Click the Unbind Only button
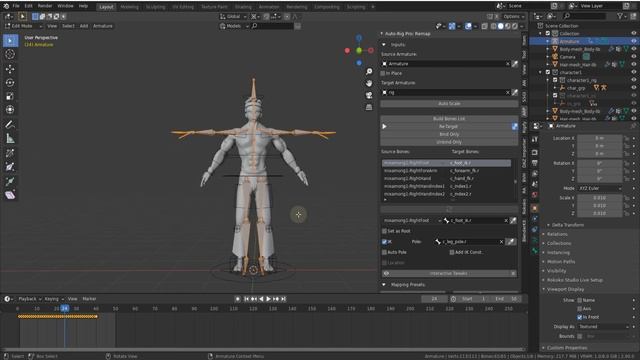The height and width of the screenshot is (360, 640). tap(449, 142)
